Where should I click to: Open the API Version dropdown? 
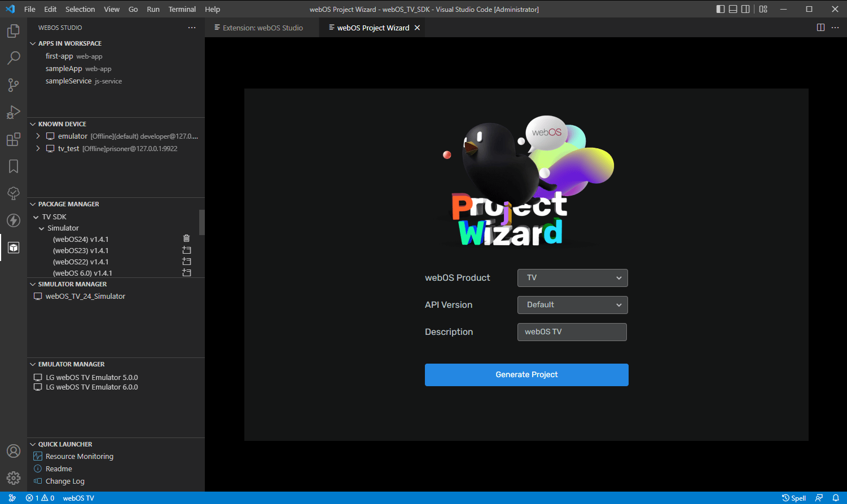[x=572, y=305]
